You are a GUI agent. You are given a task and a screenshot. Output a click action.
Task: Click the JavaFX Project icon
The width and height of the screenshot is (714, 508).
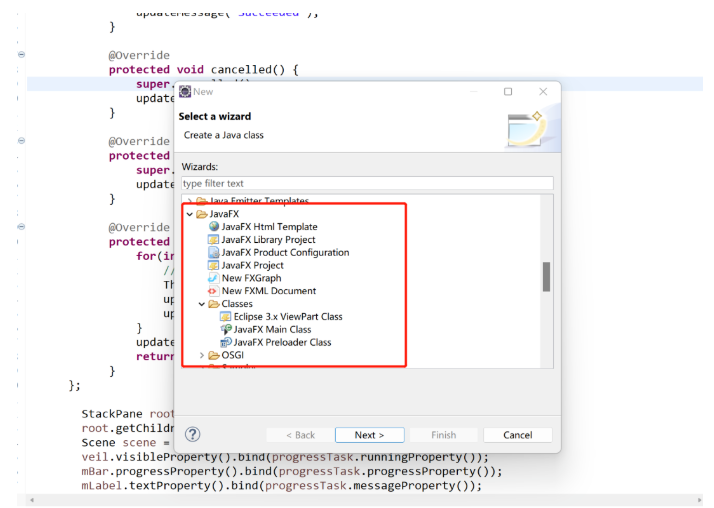pos(213,265)
